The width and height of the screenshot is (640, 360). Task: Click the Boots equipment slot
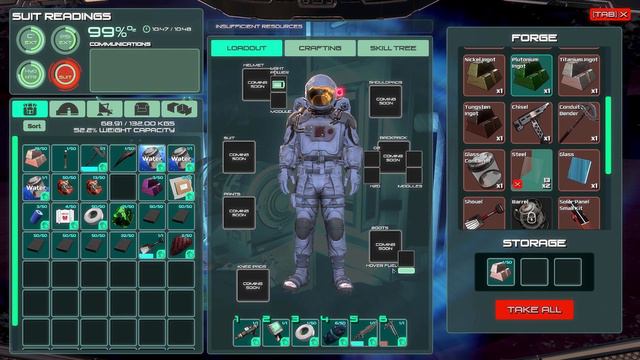385,246
